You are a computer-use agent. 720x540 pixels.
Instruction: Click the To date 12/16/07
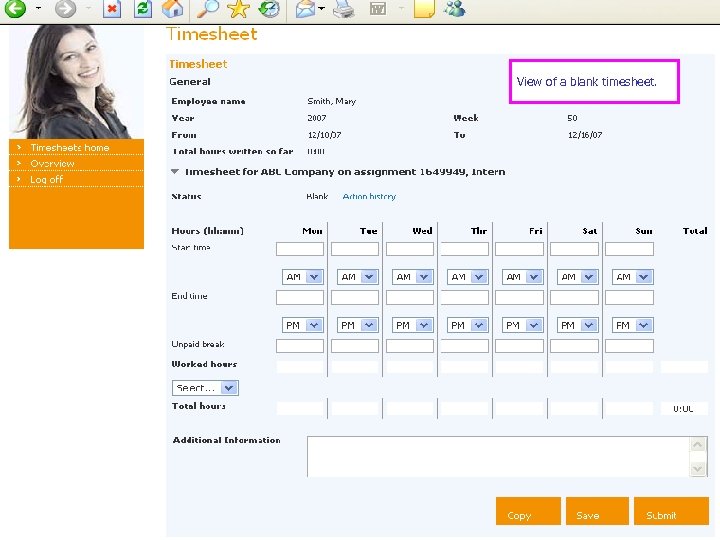point(585,135)
